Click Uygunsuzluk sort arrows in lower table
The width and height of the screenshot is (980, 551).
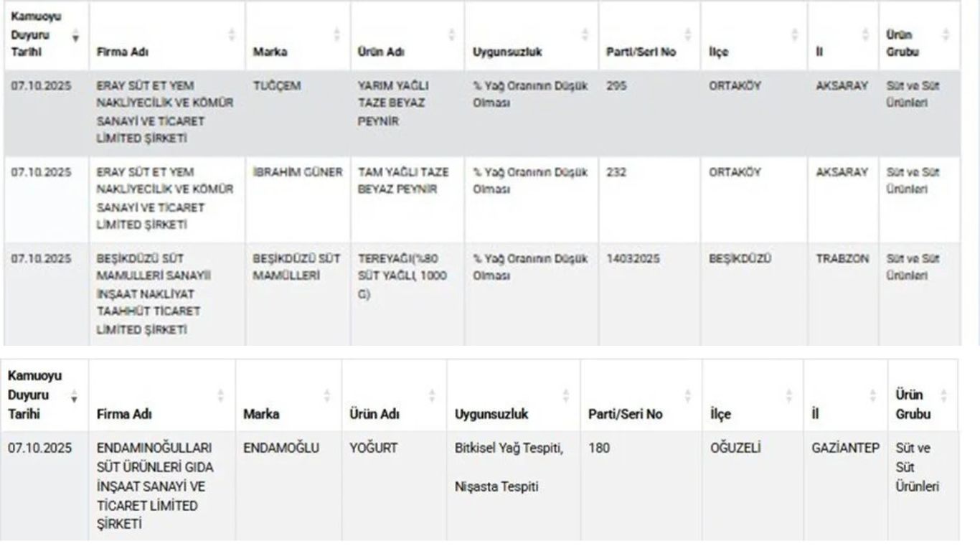pos(566,395)
